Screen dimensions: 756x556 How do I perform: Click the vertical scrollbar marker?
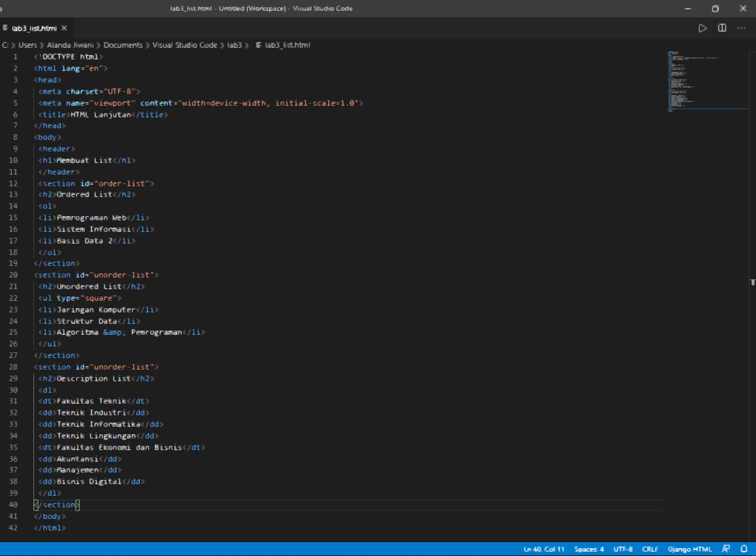(752, 282)
